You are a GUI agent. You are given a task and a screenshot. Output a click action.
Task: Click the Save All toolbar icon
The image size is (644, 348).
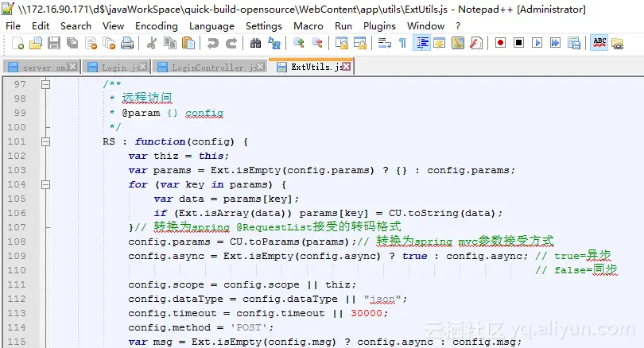(x=72, y=43)
